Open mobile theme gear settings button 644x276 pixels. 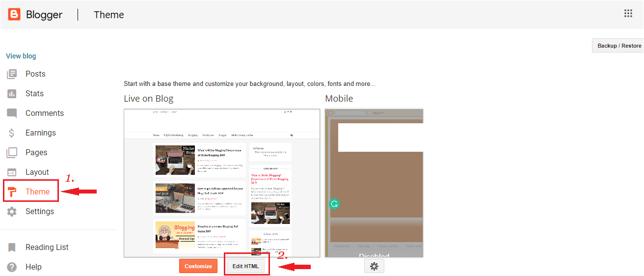[x=374, y=266]
